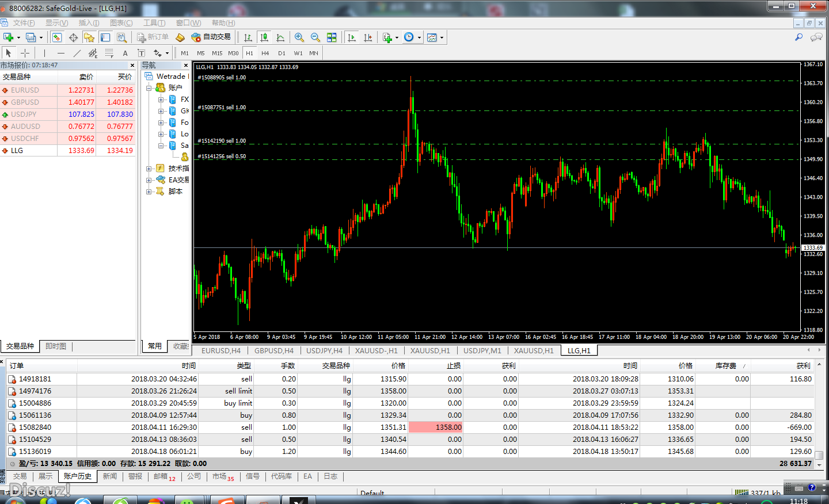Switch chart to line chart icon
Screen dimensions: 829x504
[280, 37]
